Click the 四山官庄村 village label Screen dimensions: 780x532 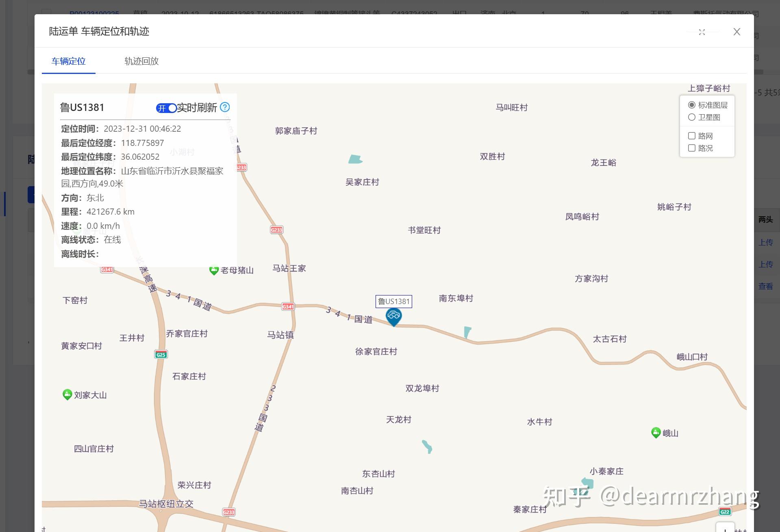pyautogui.click(x=94, y=449)
